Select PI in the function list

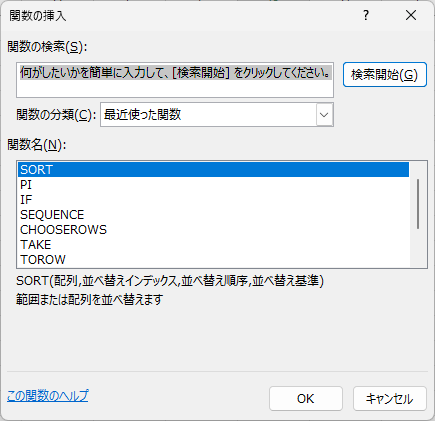(x=213, y=185)
